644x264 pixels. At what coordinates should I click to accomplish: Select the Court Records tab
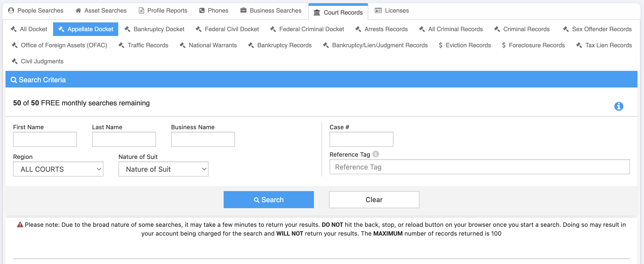point(338,12)
